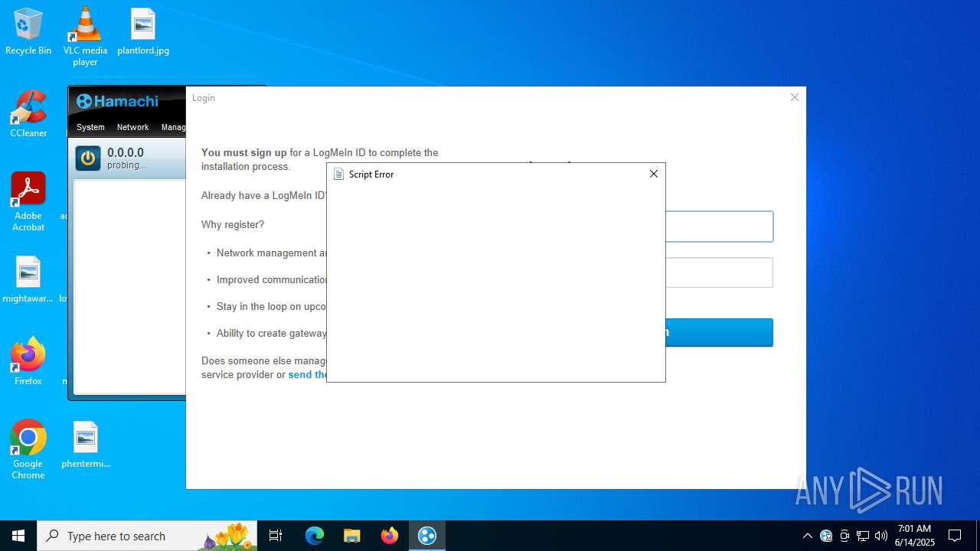
Task: Select the mightawar... image file on desktop
Action: [x=28, y=279]
